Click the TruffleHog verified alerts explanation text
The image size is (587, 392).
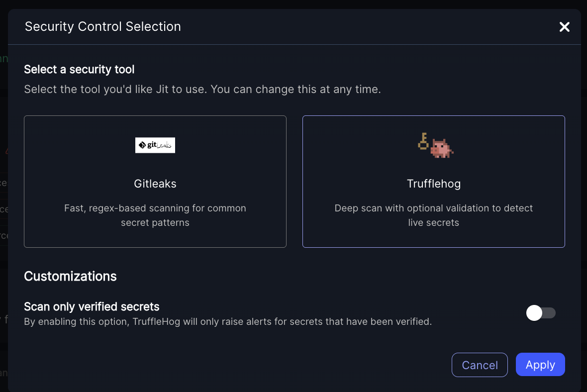click(x=228, y=321)
